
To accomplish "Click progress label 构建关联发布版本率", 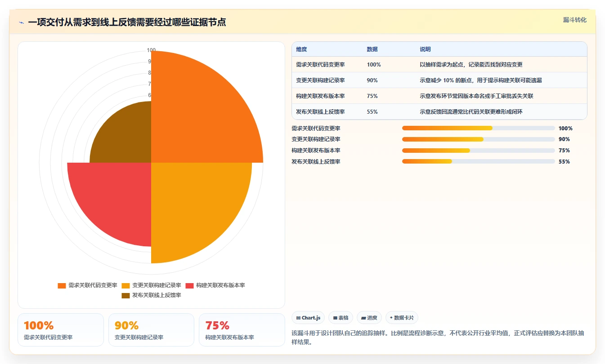I will (316, 151).
